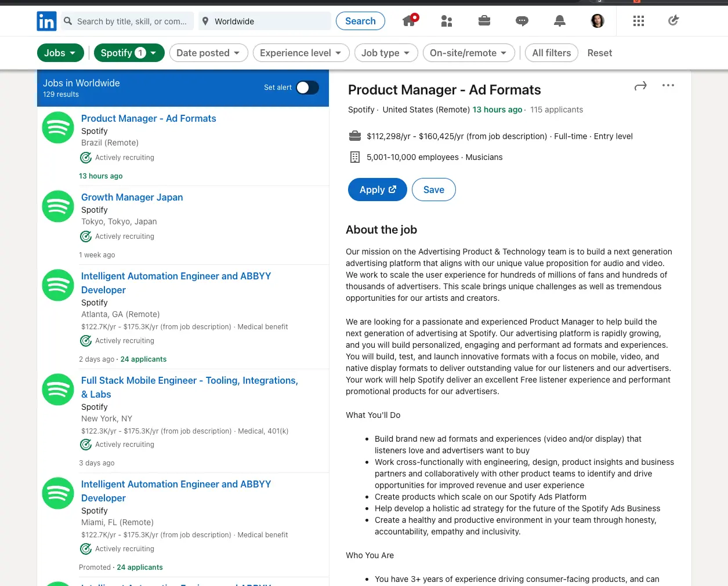Viewport: 728px width, 586px height.
Task: Save the Product Manager job
Action: [x=434, y=190]
